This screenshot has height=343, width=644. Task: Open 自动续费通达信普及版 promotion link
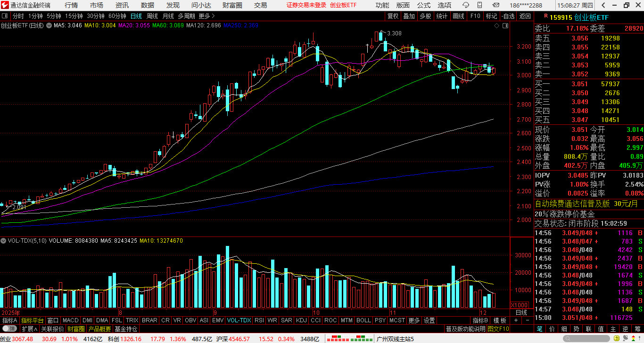coord(572,204)
